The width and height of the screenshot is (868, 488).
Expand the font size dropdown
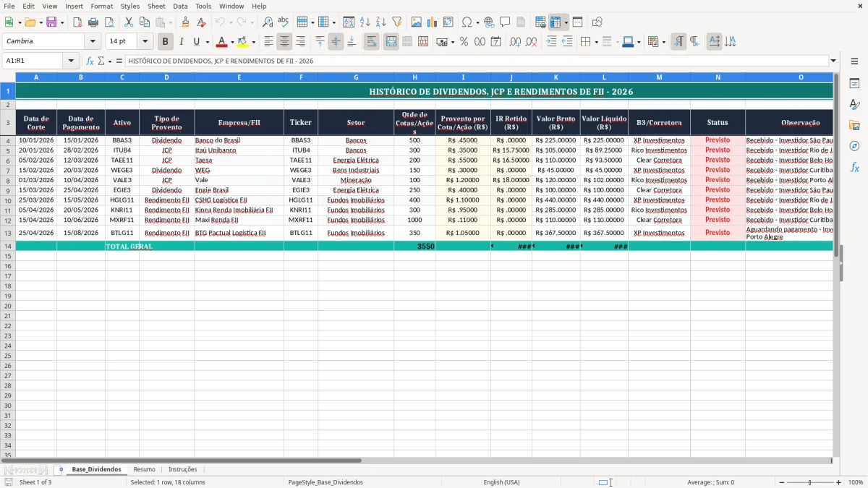click(145, 42)
